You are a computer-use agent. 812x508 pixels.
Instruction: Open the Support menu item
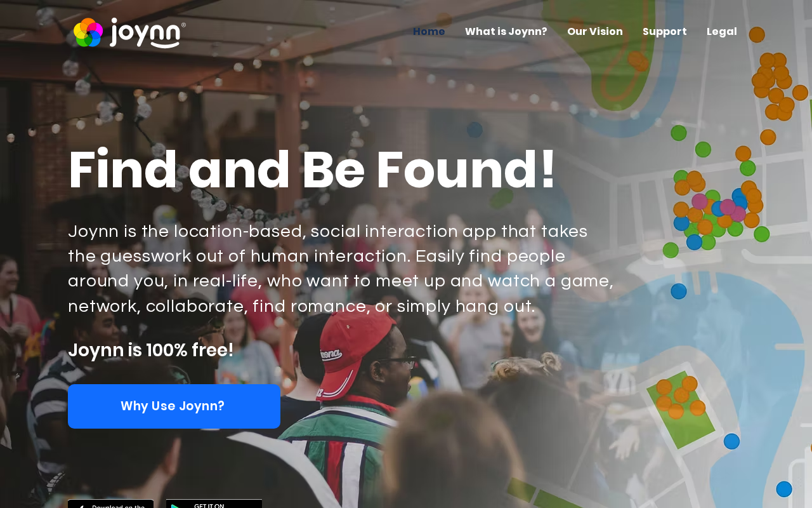[665, 31]
